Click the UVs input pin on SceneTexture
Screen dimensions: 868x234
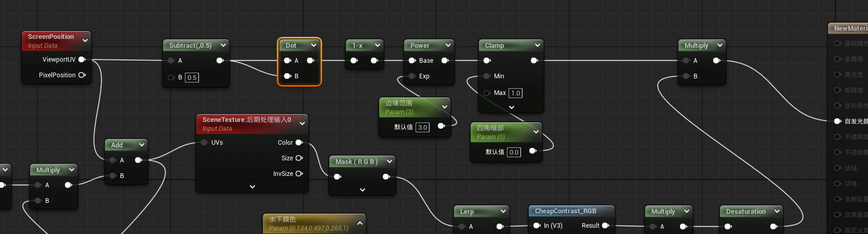tap(204, 143)
